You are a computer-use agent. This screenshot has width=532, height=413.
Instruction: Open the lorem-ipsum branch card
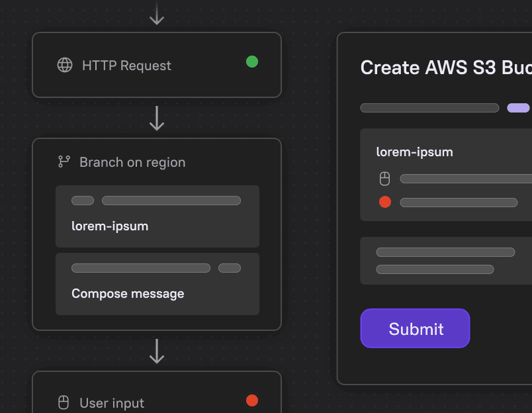[x=157, y=216]
